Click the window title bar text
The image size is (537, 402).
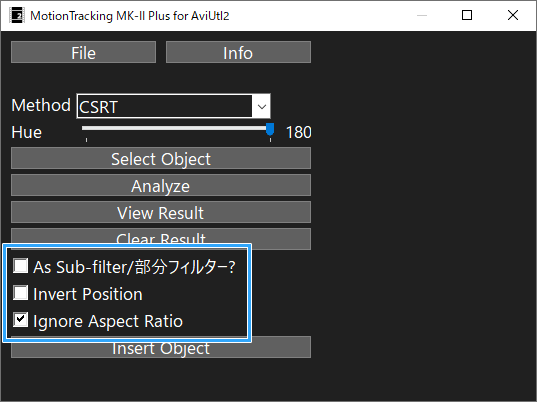pyautogui.click(x=130, y=16)
